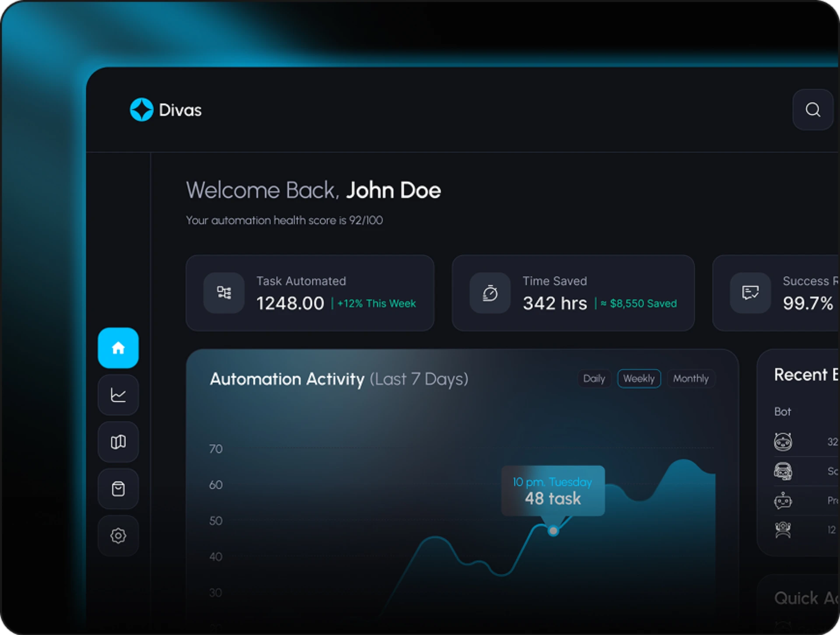Open the Home dashboard from the sidebar

pyautogui.click(x=118, y=347)
